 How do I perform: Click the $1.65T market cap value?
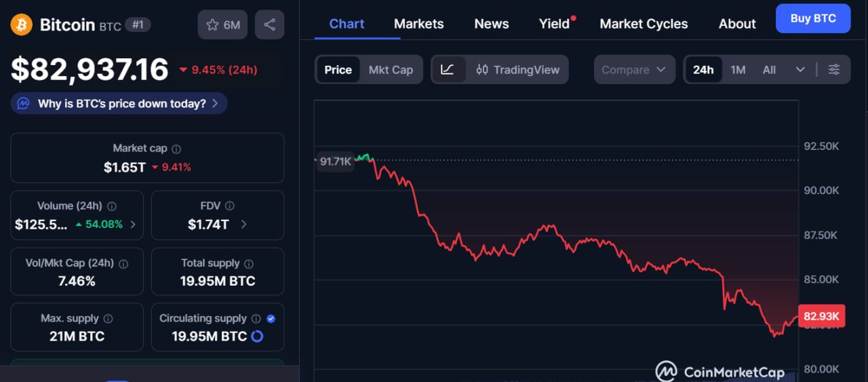(125, 167)
